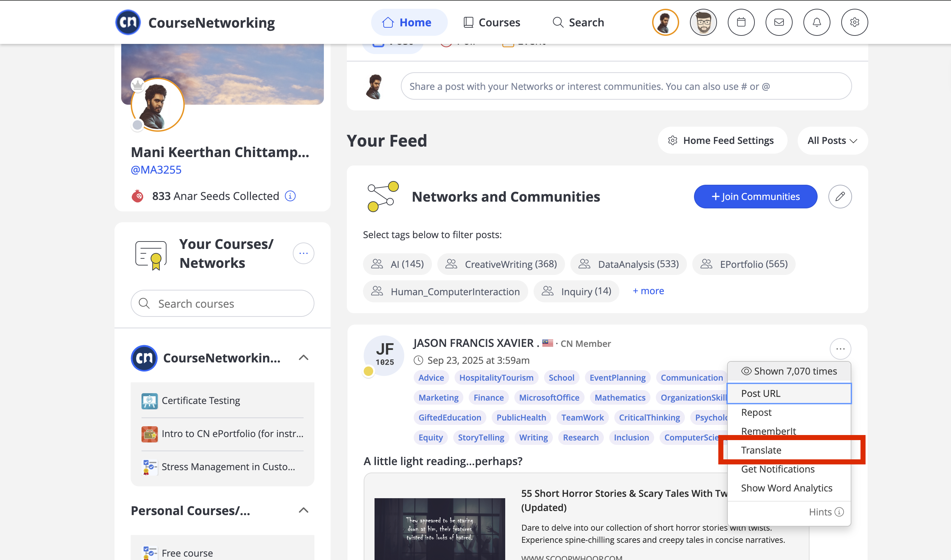Click the Join Communities button
The image size is (951, 560).
click(755, 196)
